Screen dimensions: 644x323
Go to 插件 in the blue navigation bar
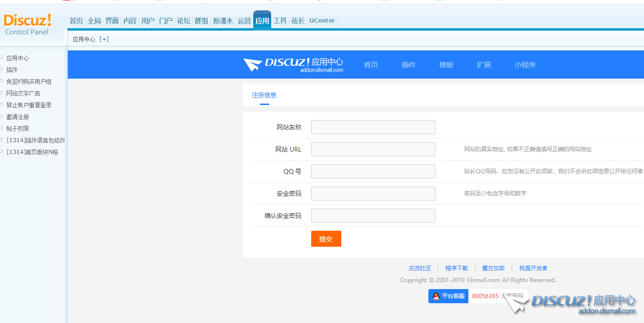coord(408,65)
